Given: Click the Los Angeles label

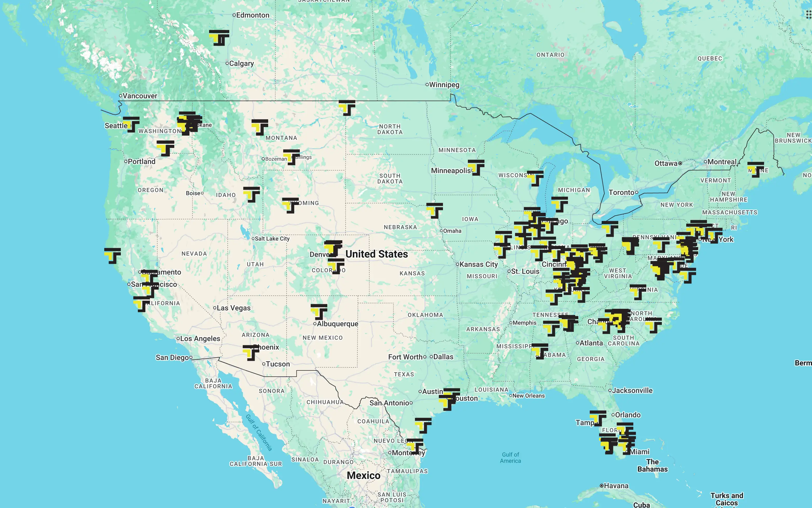Looking at the screenshot, I should (200, 339).
